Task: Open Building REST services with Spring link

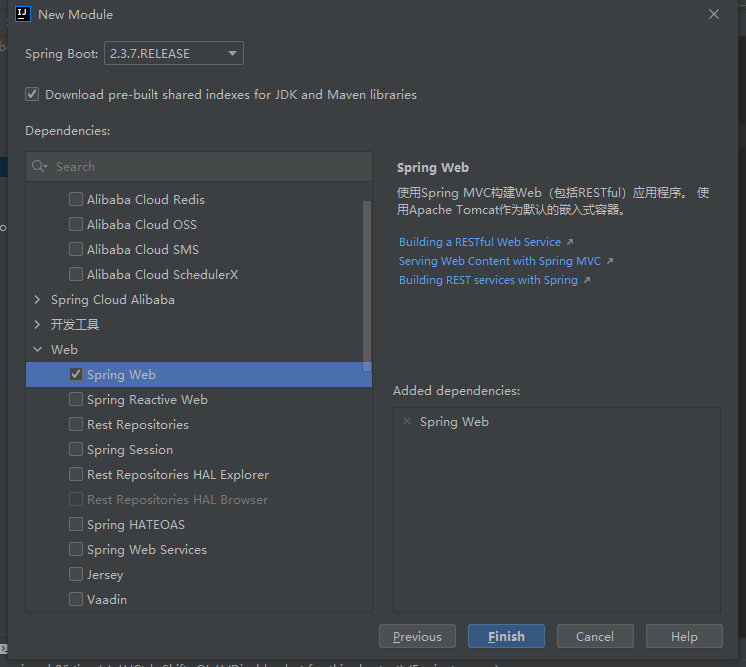Action: click(x=488, y=280)
